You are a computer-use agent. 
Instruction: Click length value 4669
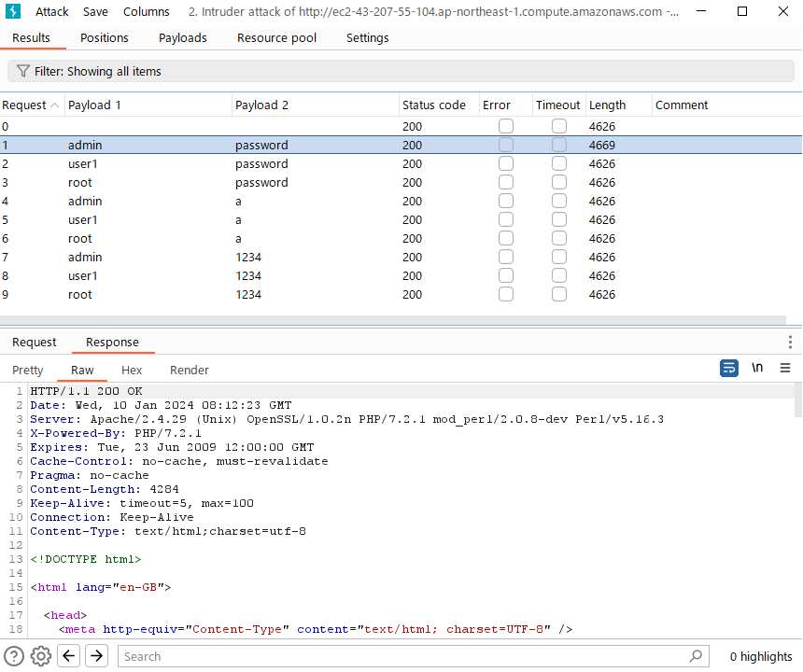pyautogui.click(x=601, y=145)
